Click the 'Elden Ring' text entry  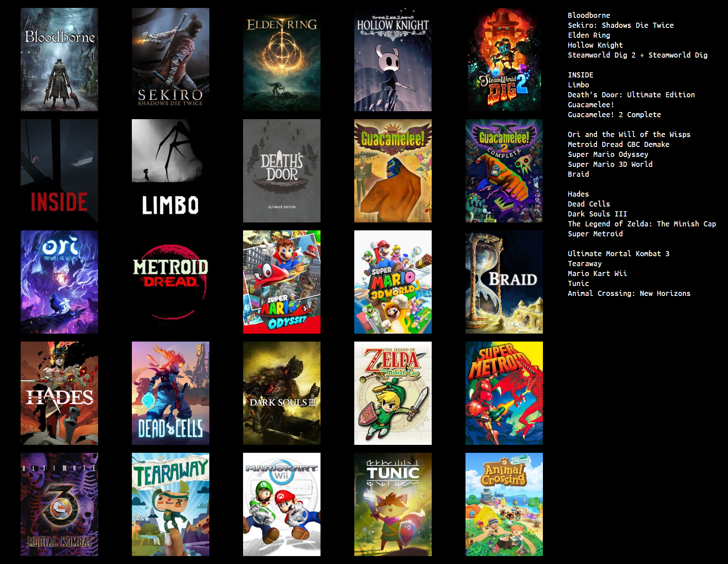[589, 35]
